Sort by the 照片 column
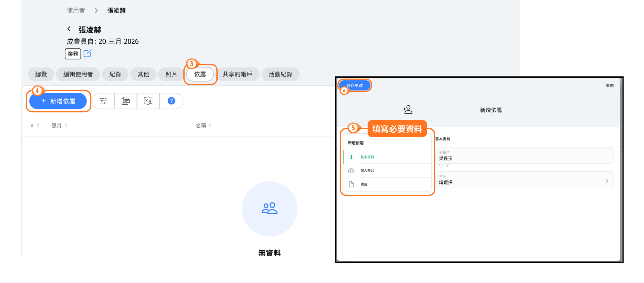The image size is (644, 283). (x=59, y=126)
